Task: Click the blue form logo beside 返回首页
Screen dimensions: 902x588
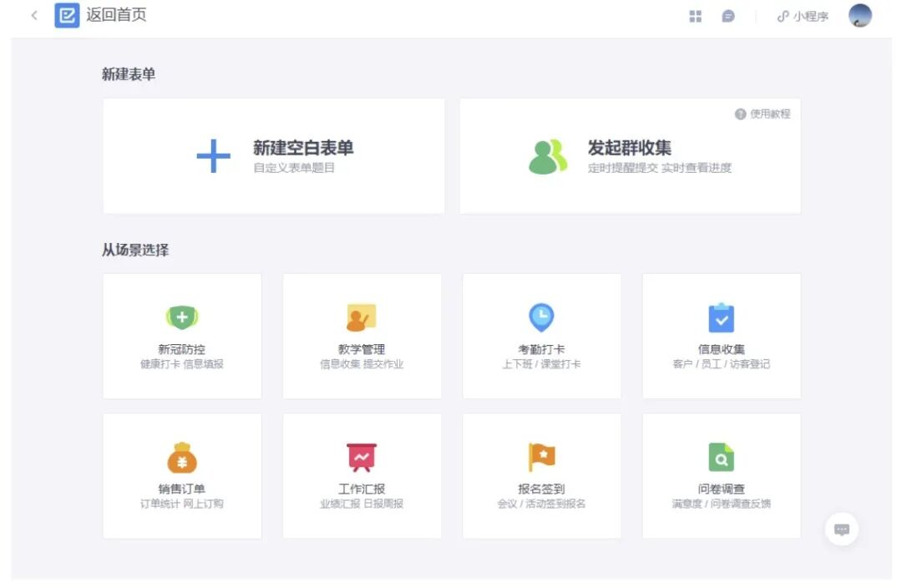Action: tap(68, 15)
